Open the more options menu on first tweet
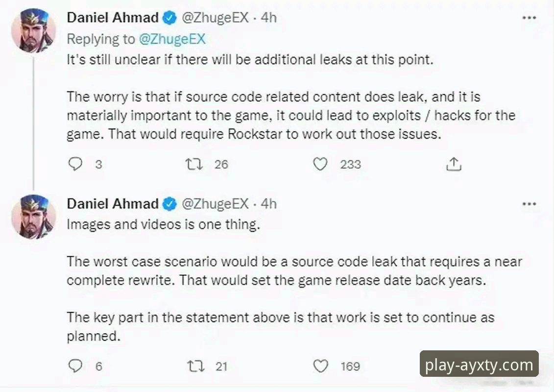Image resolution: width=554 pixels, height=392 pixels. (x=529, y=18)
